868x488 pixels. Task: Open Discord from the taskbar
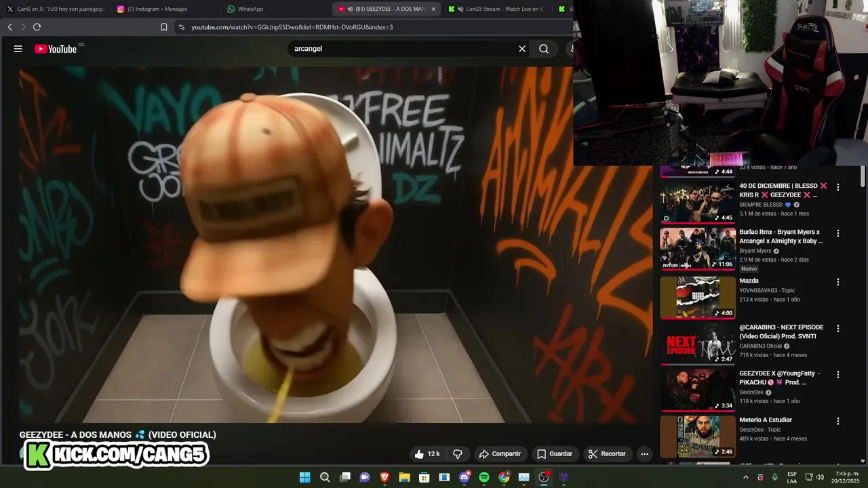465,477
